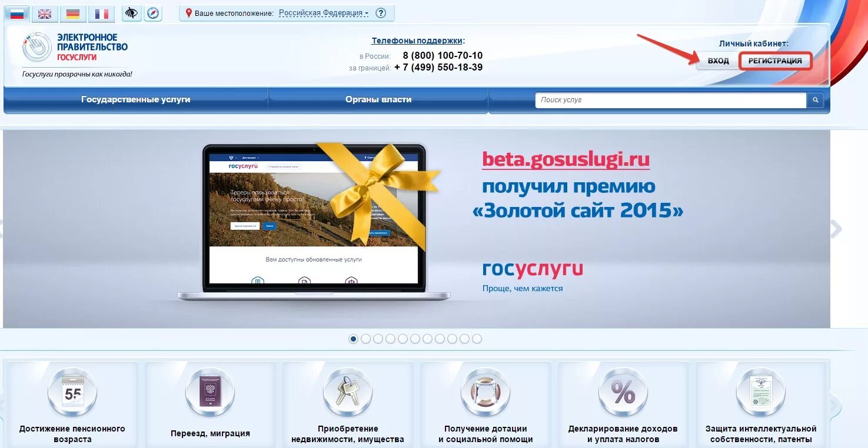The image size is (868, 448).
Task: Open Получение дотации lifebuoy icon
Action: click(x=485, y=392)
